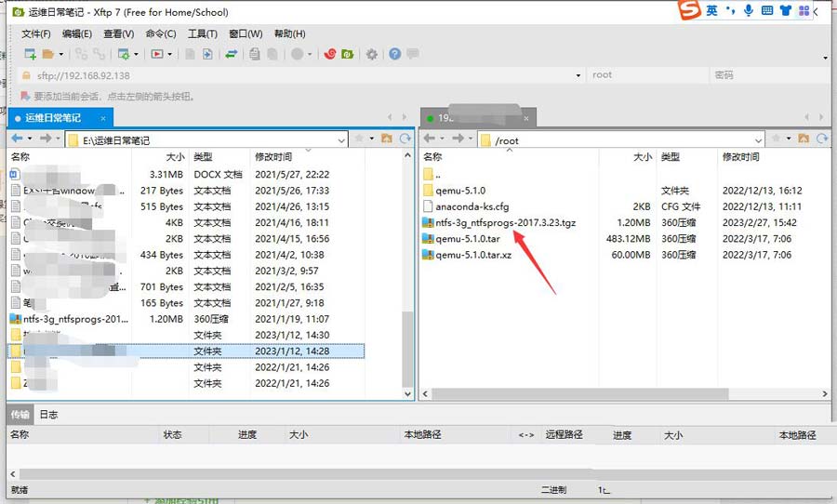
Task: Click the New Session toolbar icon
Action: point(30,54)
